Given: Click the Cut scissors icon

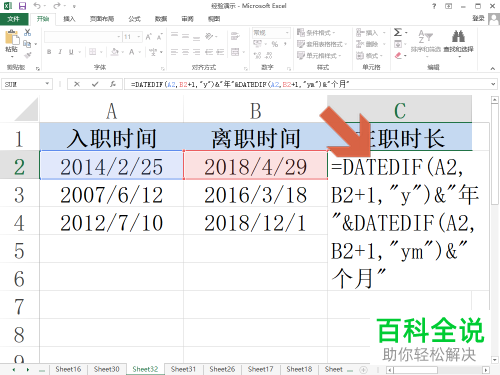Looking at the screenshot, I should point(28,32).
